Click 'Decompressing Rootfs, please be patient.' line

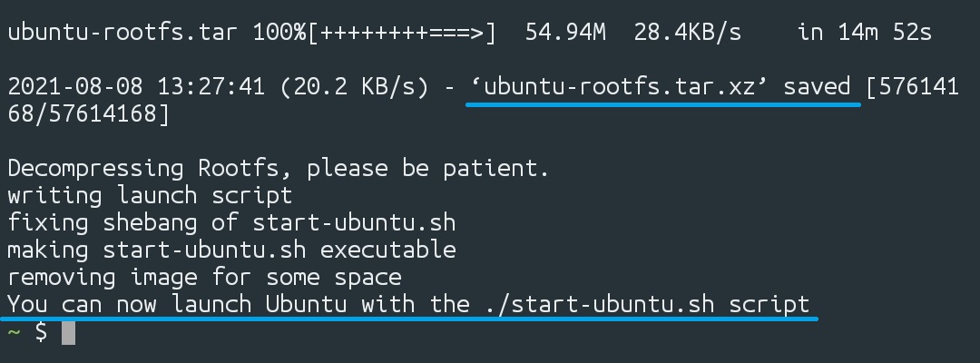pos(279,169)
